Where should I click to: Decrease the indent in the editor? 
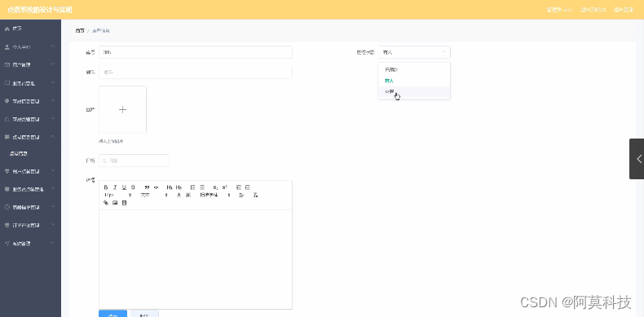pyautogui.click(x=239, y=187)
